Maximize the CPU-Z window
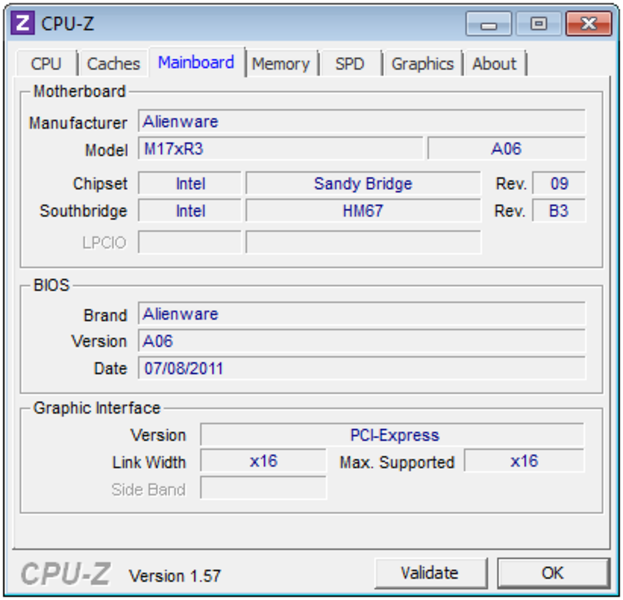623x600 pixels. coord(539,24)
